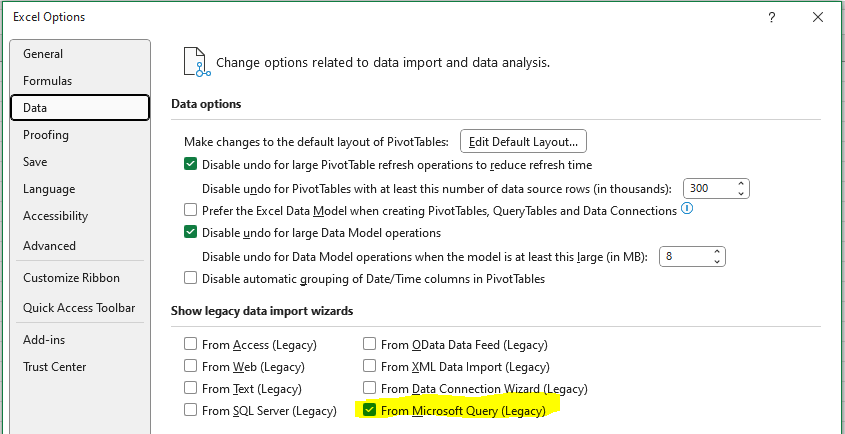Click the data import document icon
Viewport: 845px width, 434px height.
click(x=196, y=61)
